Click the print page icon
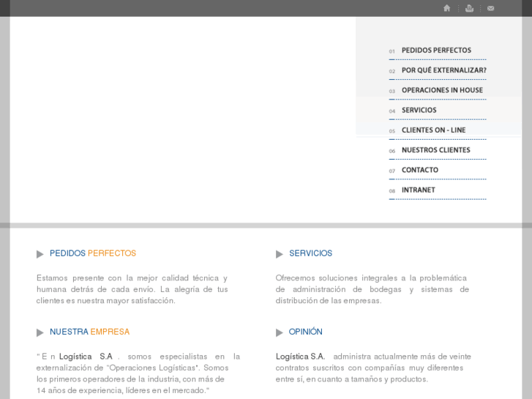532x399 pixels. (469, 8)
